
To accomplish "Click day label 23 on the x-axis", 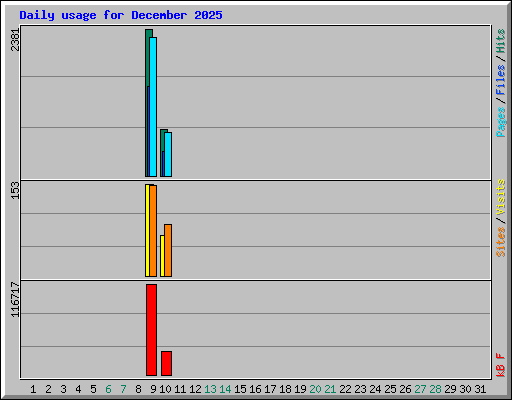I will tap(360, 389).
